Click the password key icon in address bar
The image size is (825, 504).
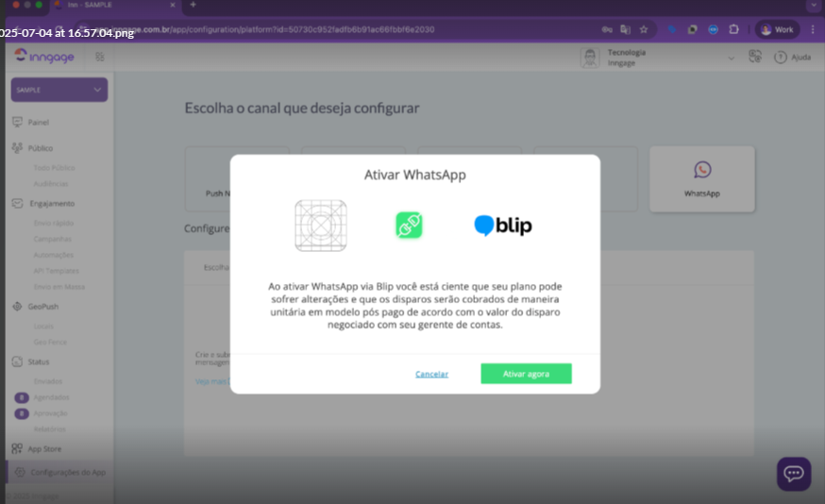coord(607,29)
